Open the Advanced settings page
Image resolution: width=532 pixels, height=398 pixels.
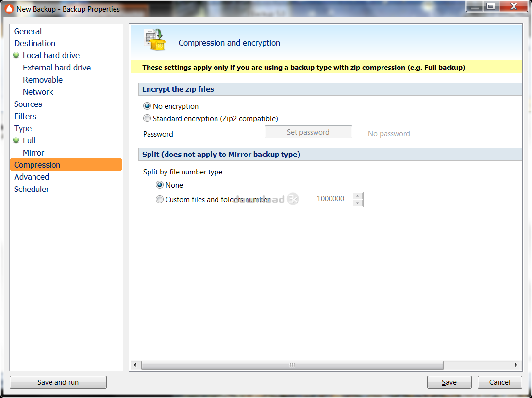point(32,177)
